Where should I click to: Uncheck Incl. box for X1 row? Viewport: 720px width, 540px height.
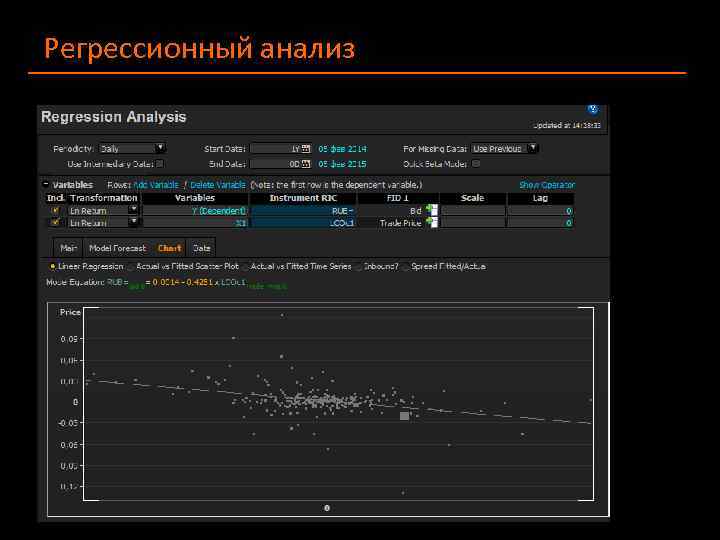pyautogui.click(x=56, y=222)
